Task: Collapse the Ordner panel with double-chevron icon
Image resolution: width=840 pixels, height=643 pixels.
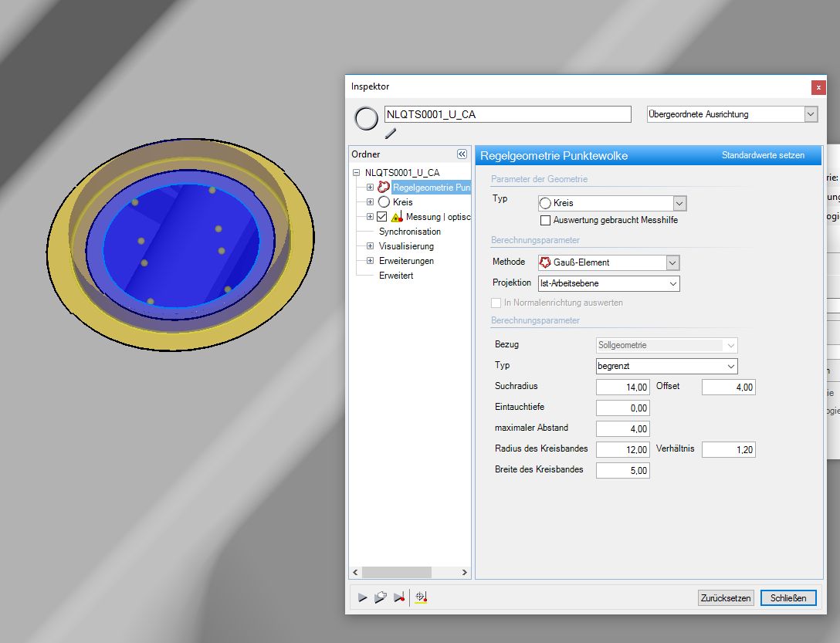Action: pyautogui.click(x=462, y=154)
